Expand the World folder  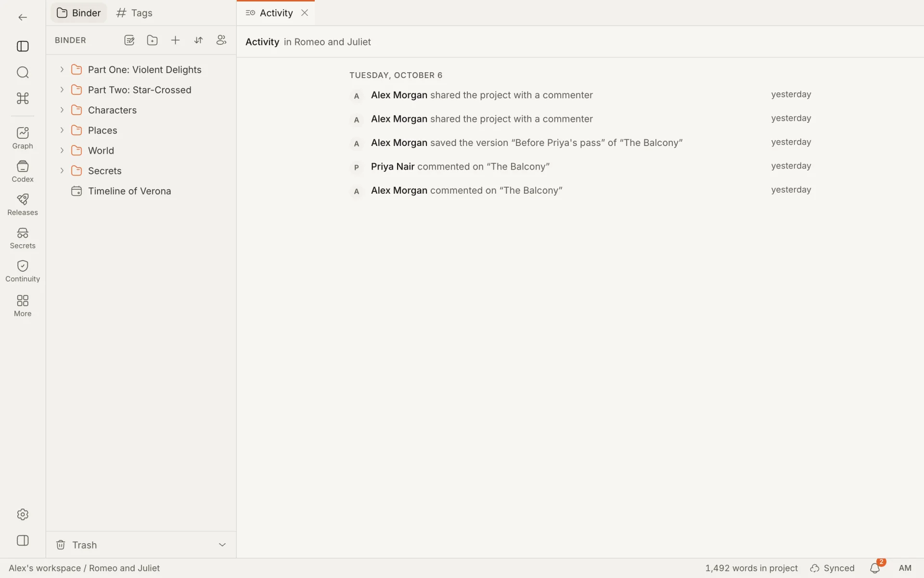(x=62, y=150)
